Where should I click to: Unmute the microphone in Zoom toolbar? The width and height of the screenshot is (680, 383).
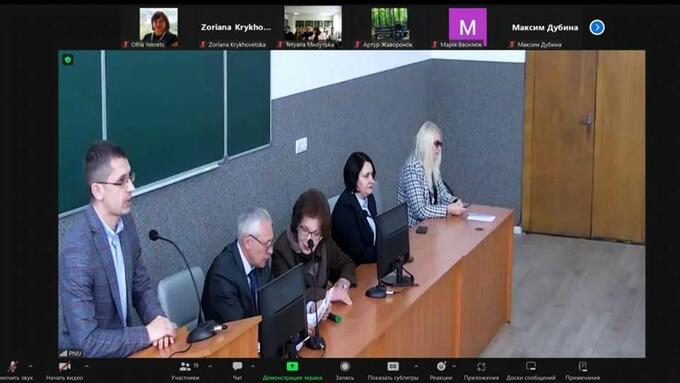click(x=13, y=367)
